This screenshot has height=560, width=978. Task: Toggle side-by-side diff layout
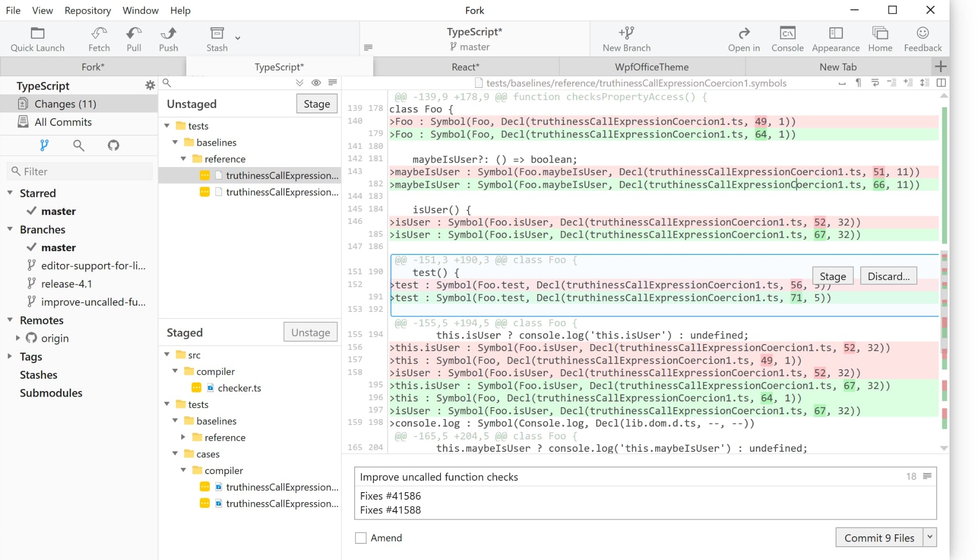coord(941,83)
